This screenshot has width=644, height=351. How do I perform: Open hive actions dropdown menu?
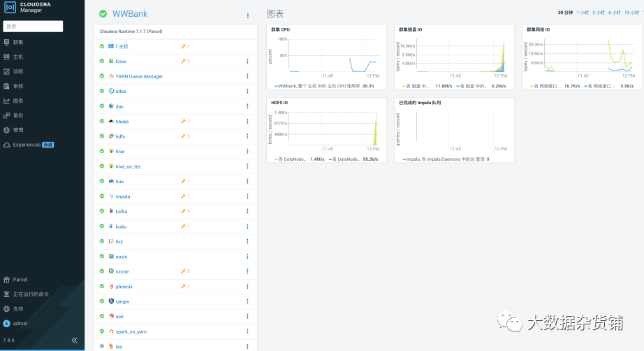tap(247, 151)
